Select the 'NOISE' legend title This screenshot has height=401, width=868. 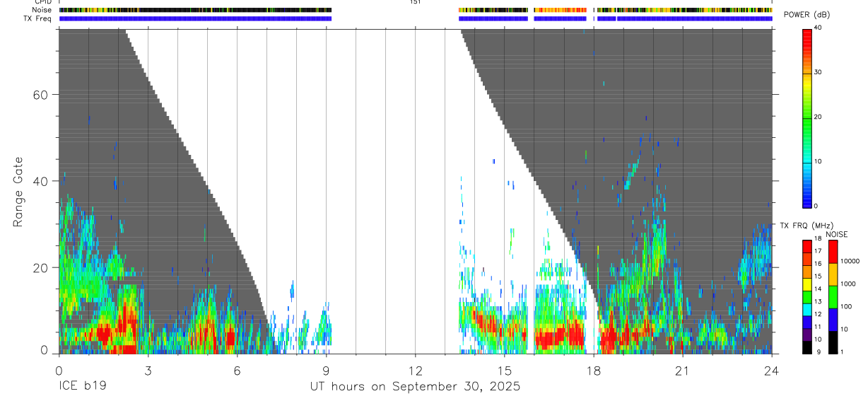point(836,234)
